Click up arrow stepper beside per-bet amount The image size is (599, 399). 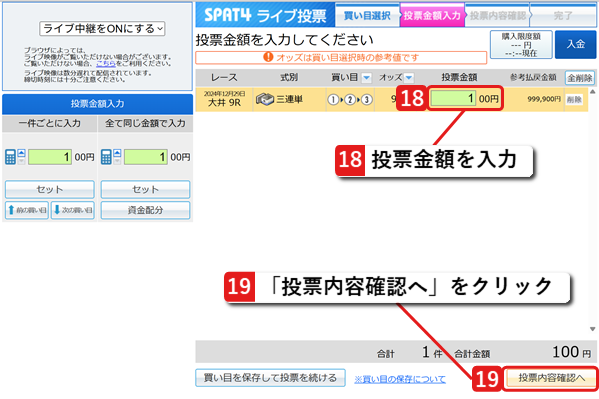21,154
